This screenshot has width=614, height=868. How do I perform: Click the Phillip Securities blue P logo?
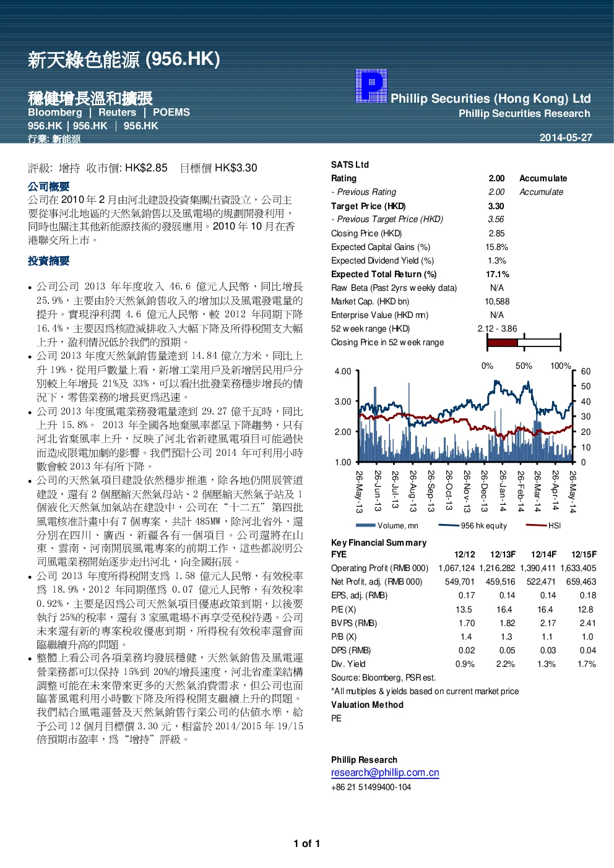tap(371, 86)
